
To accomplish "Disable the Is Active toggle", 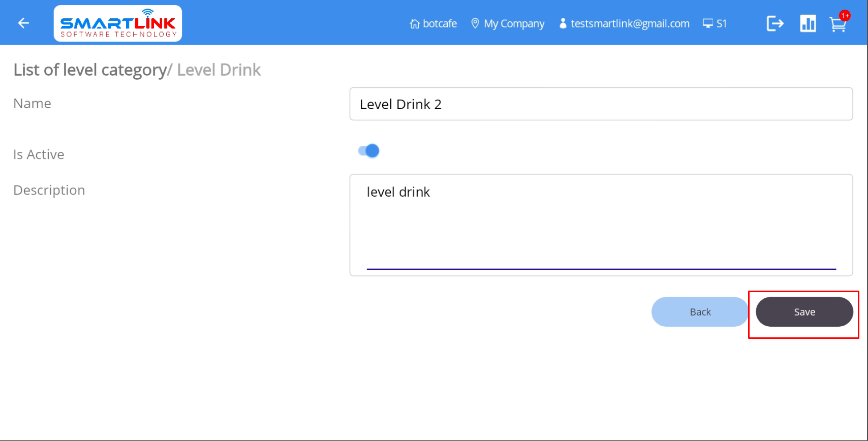I will pyautogui.click(x=369, y=151).
